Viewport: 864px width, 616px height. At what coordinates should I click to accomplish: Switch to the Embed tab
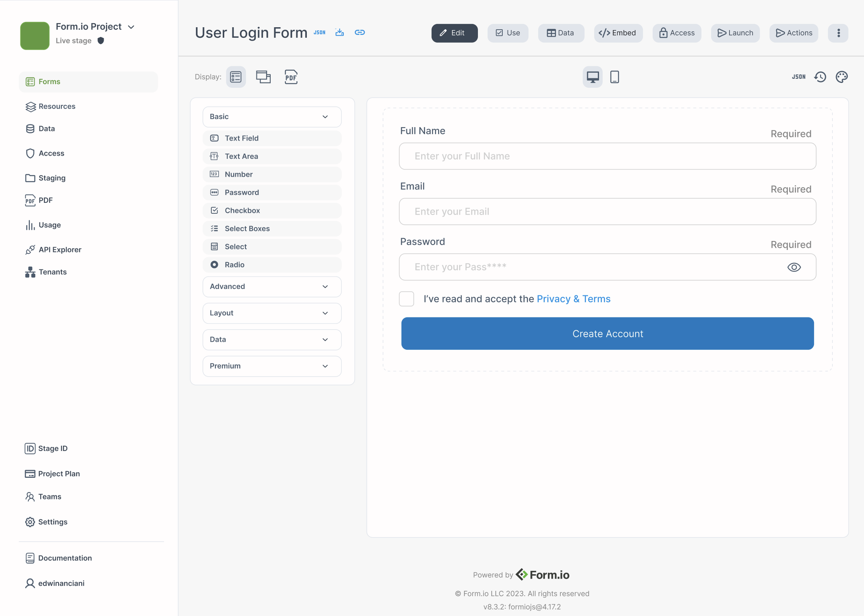point(618,33)
